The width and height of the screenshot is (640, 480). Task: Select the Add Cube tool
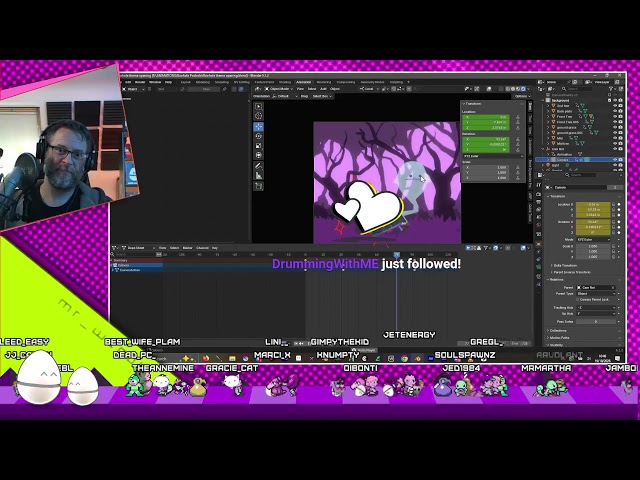pyautogui.click(x=258, y=186)
